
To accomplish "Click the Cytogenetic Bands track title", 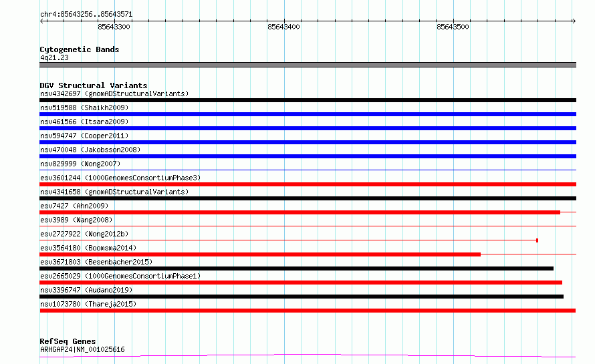I will 80,49.
